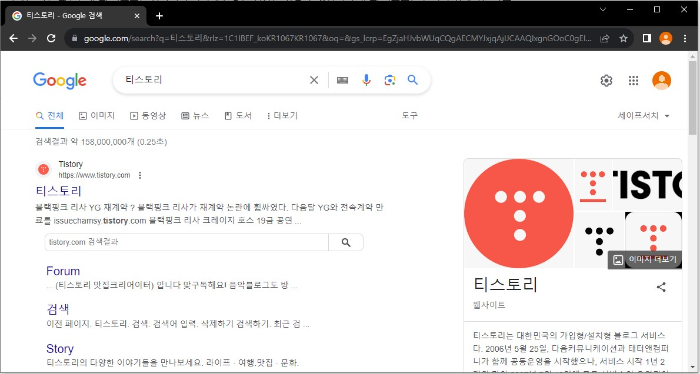Click into the Google search box

coord(214,80)
